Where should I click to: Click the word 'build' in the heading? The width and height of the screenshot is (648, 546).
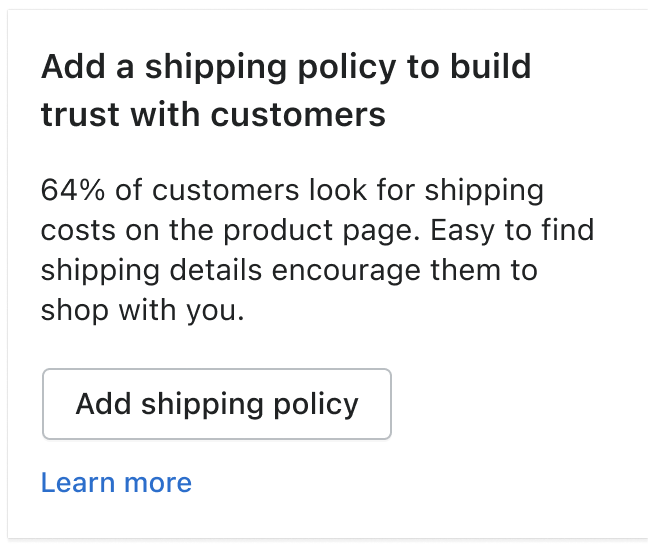coord(491,66)
